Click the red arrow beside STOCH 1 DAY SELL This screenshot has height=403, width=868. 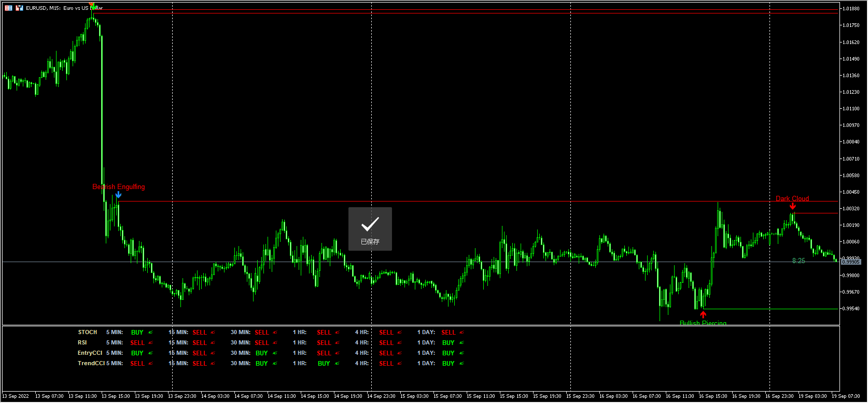pyautogui.click(x=461, y=333)
